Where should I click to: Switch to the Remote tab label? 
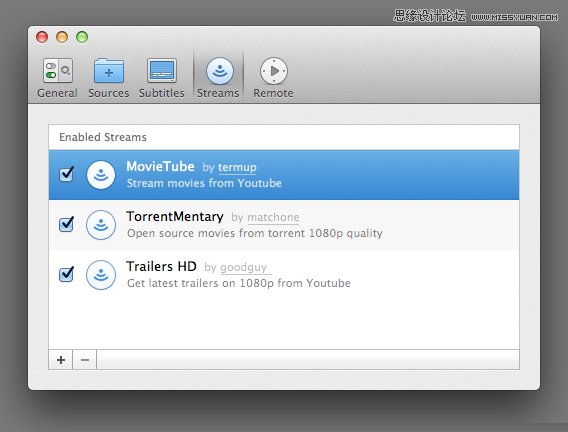pyautogui.click(x=273, y=93)
